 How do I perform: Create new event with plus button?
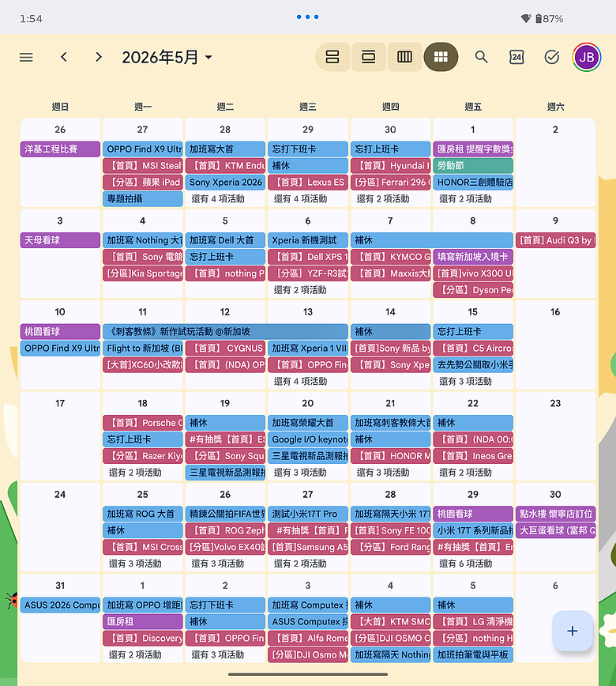[573, 631]
